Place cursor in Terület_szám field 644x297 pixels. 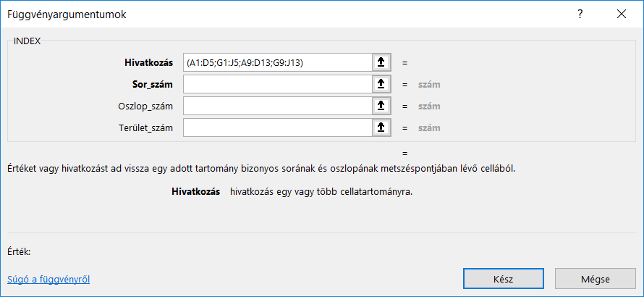277,128
